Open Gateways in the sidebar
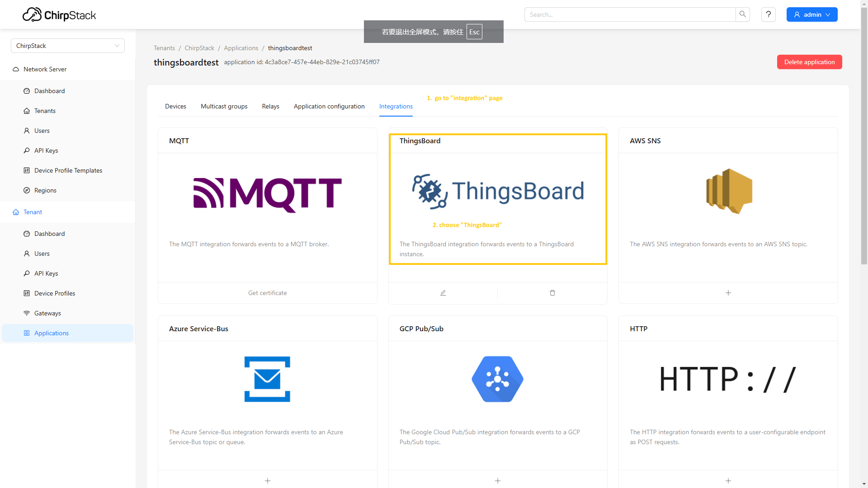This screenshot has height=488, width=868. pos(47,313)
